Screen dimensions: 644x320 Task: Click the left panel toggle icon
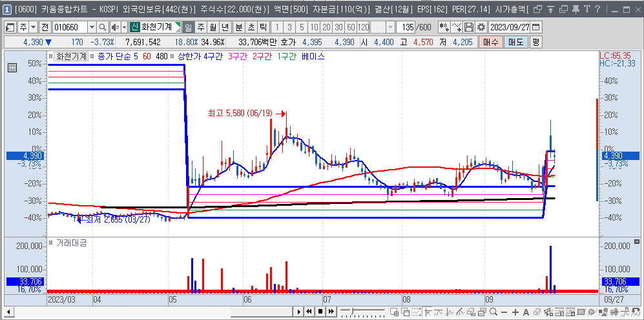pos(10,28)
